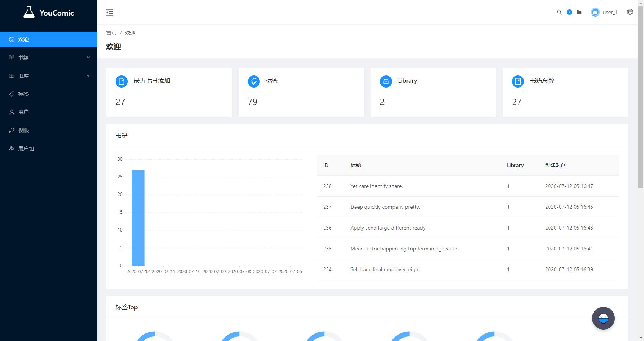644x341 pixels.
Task: Click the title 'Apply send large different ready'
Action: pos(388,228)
